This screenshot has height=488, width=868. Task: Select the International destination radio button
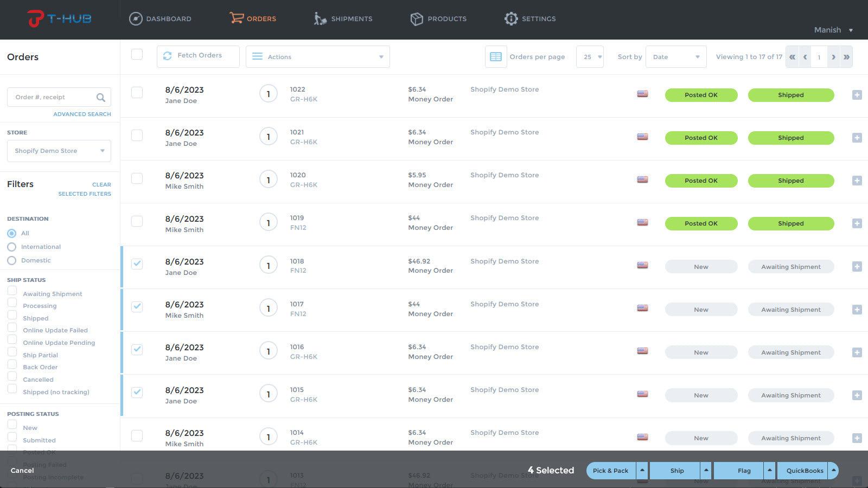(x=11, y=247)
